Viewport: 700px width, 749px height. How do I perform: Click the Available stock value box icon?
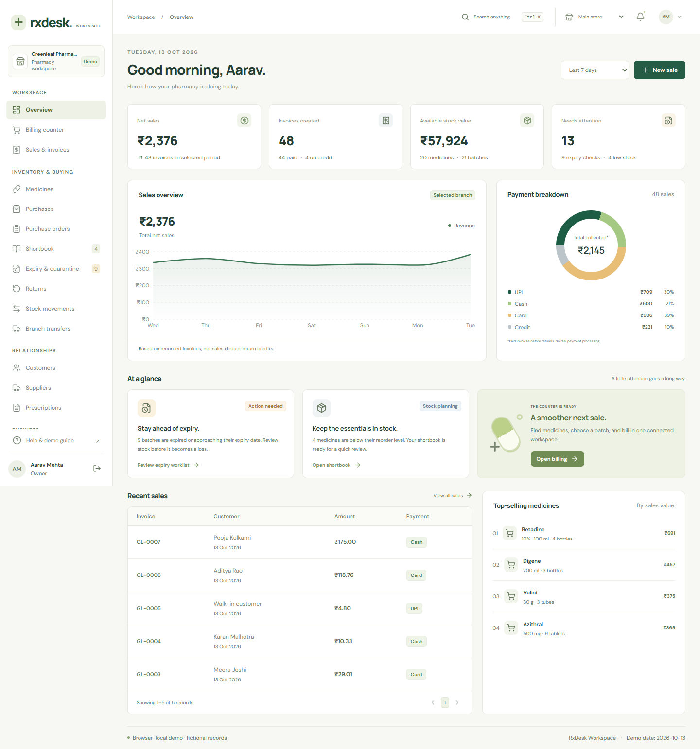[x=527, y=121]
